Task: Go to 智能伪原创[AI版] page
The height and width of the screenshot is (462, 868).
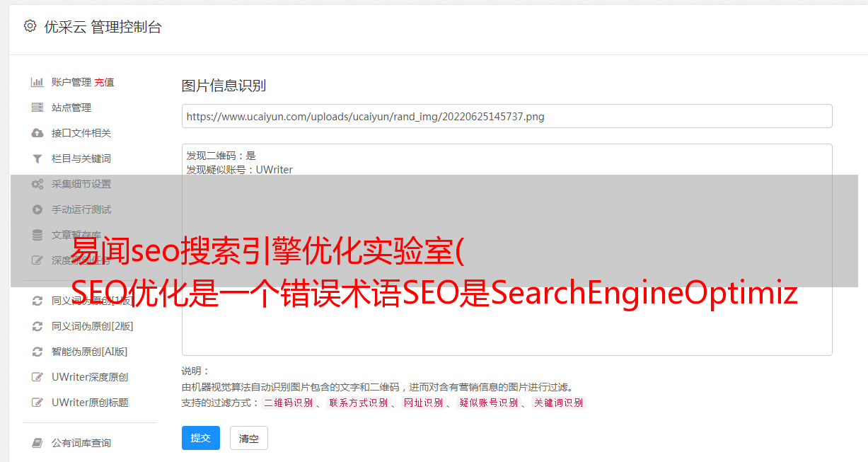Action: point(90,352)
